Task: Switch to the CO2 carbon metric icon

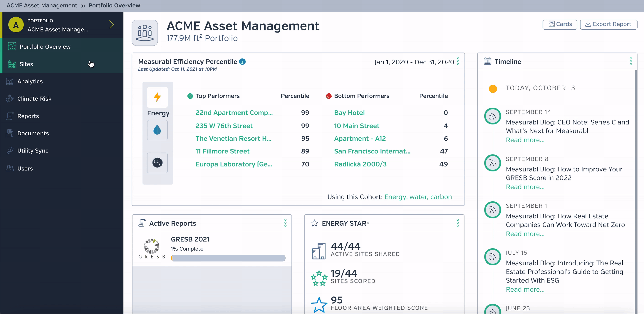Action: (x=157, y=163)
